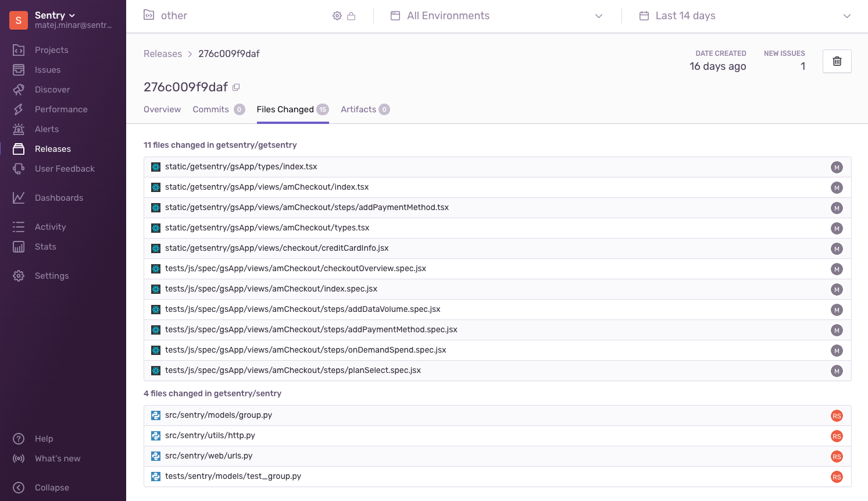Click the lock icon in project selector

point(351,16)
